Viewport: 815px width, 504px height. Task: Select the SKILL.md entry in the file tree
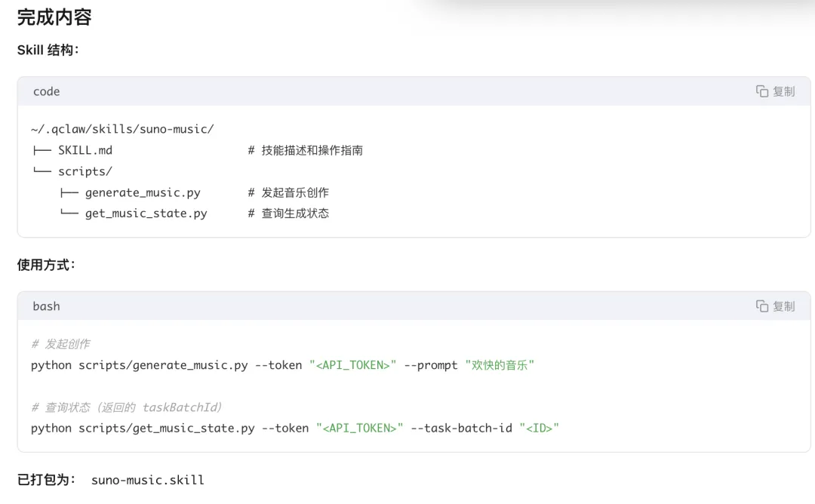click(85, 150)
